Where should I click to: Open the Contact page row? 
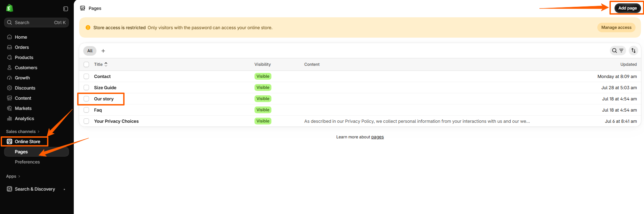tap(360, 76)
